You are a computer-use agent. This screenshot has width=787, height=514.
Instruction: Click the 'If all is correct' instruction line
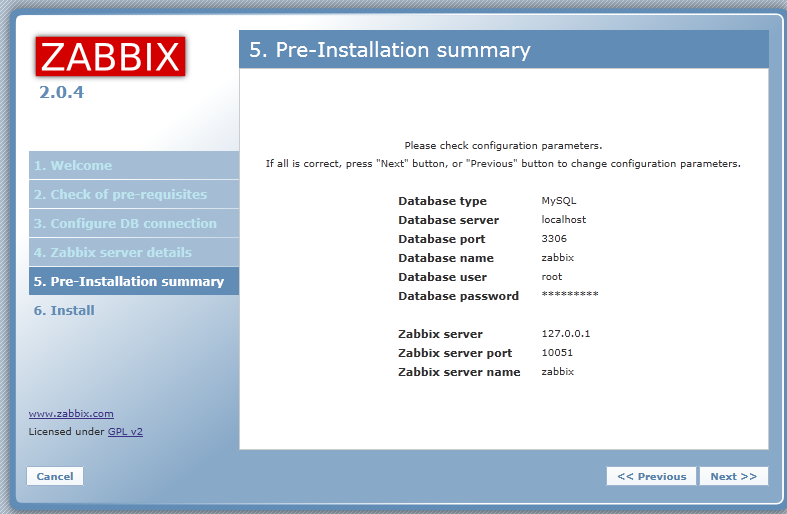pos(503,164)
